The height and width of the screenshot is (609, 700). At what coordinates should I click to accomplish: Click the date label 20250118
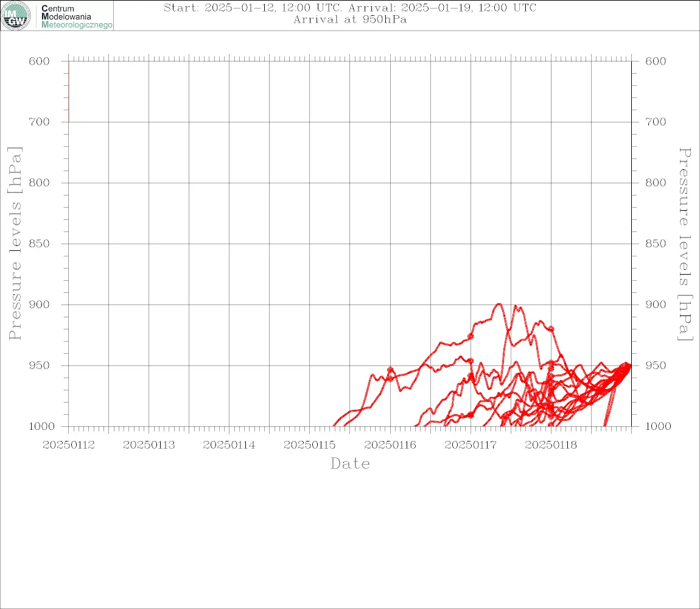[x=551, y=445]
